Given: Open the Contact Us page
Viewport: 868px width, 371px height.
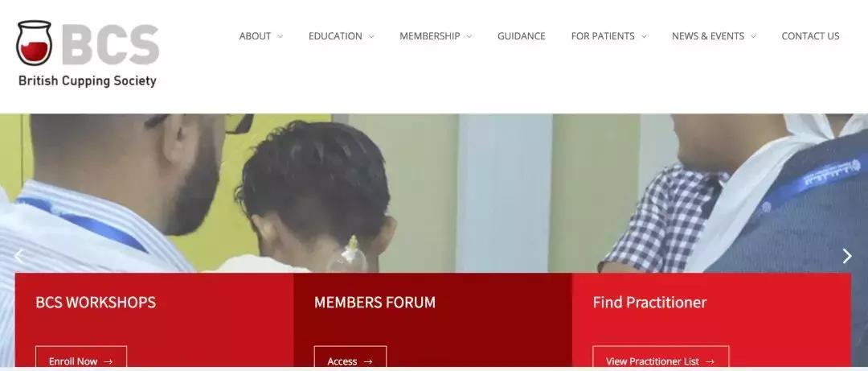Looking at the screenshot, I should tap(810, 36).
